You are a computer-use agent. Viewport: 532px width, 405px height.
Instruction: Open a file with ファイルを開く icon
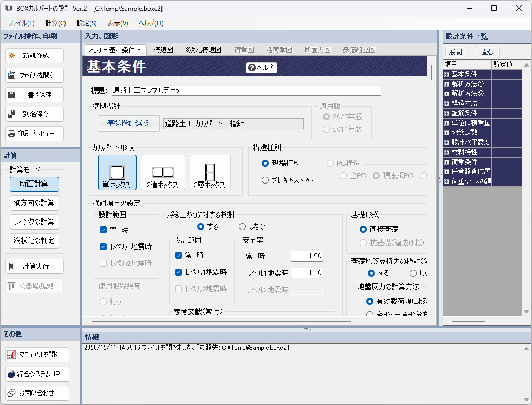pos(11,75)
